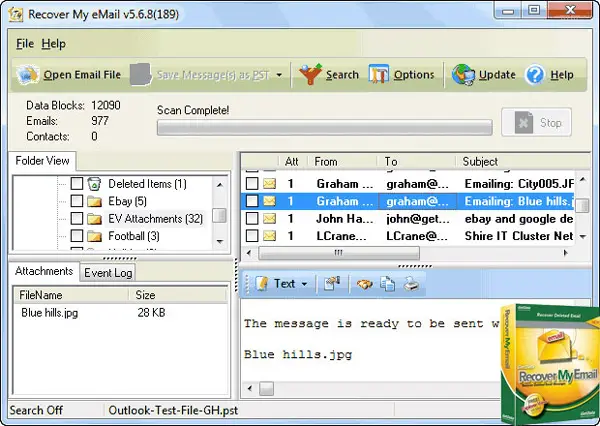Switch to the Attachments tab
Screen dimensions: 600x426
(x=44, y=271)
